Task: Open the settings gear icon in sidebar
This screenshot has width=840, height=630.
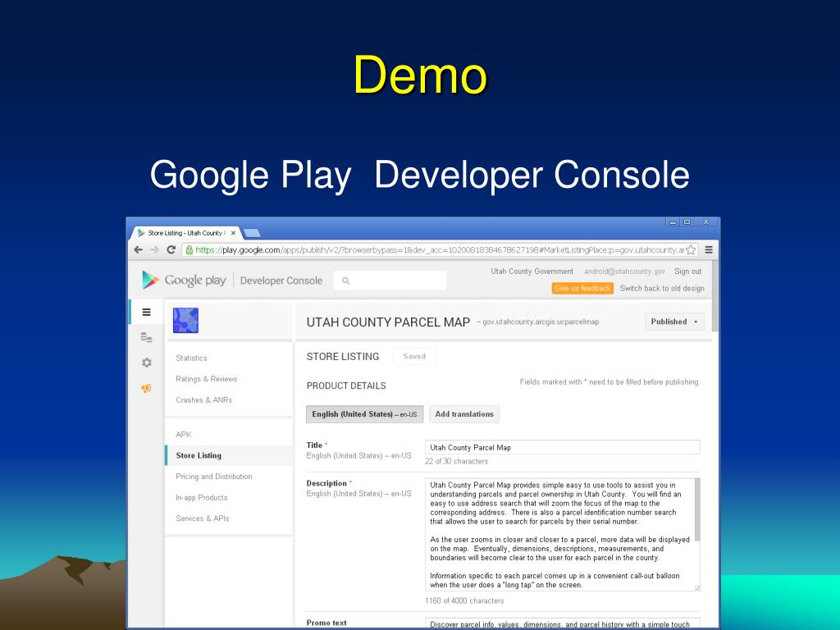Action: pyautogui.click(x=146, y=363)
